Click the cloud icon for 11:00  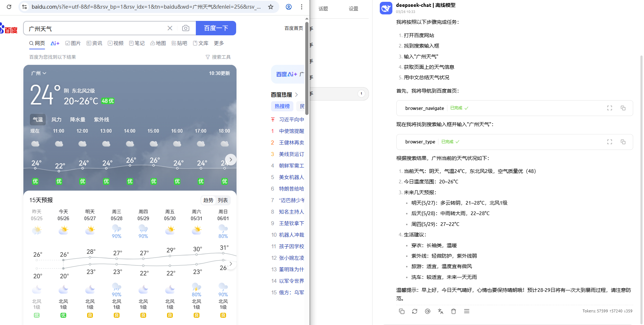(59, 144)
